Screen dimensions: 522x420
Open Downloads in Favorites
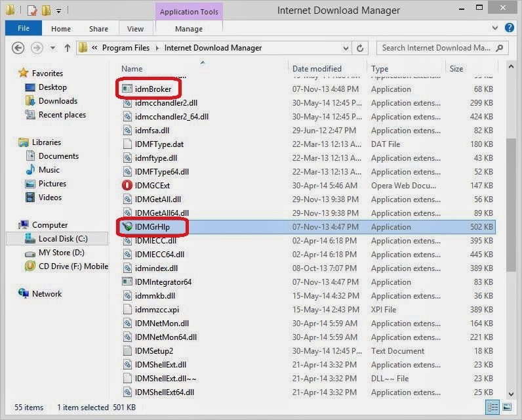[58, 101]
